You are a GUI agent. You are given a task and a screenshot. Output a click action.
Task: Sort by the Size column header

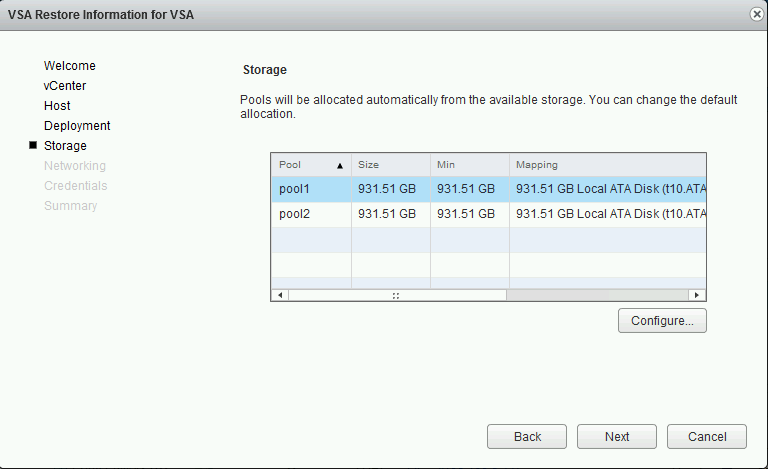pos(390,165)
